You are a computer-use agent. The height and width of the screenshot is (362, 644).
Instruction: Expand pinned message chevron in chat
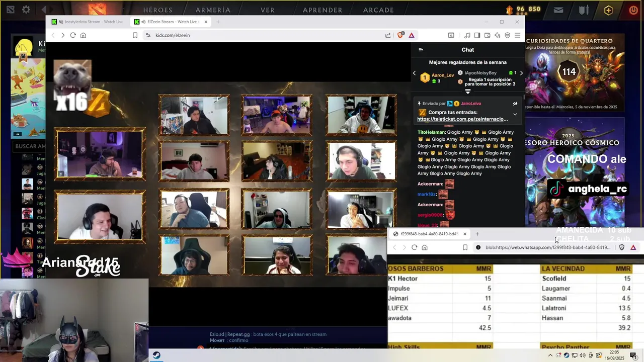click(x=515, y=114)
